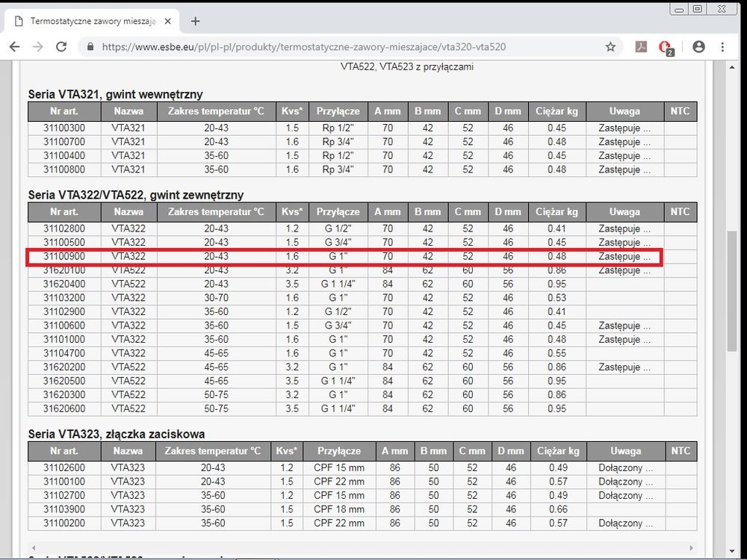Viewport: 747px width, 560px height.
Task: Click the red extension icon with badge 2
Action: click(x=664, y=47)
